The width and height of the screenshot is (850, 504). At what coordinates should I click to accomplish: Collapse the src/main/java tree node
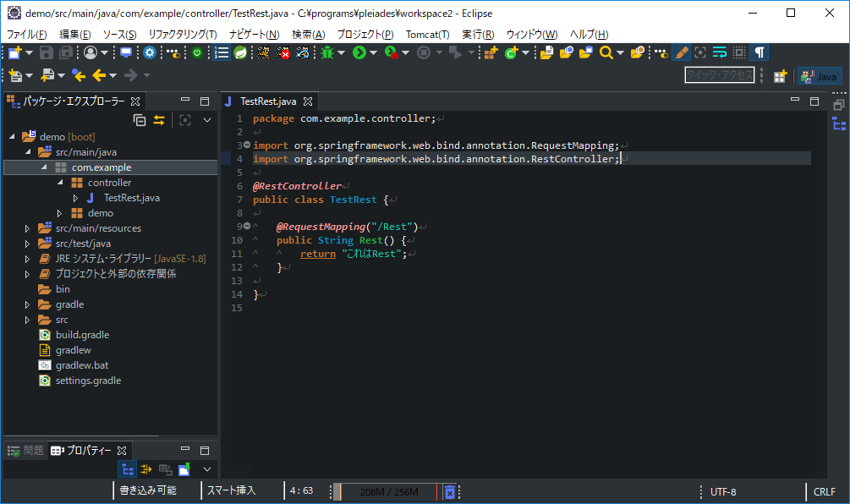[28, 151]
